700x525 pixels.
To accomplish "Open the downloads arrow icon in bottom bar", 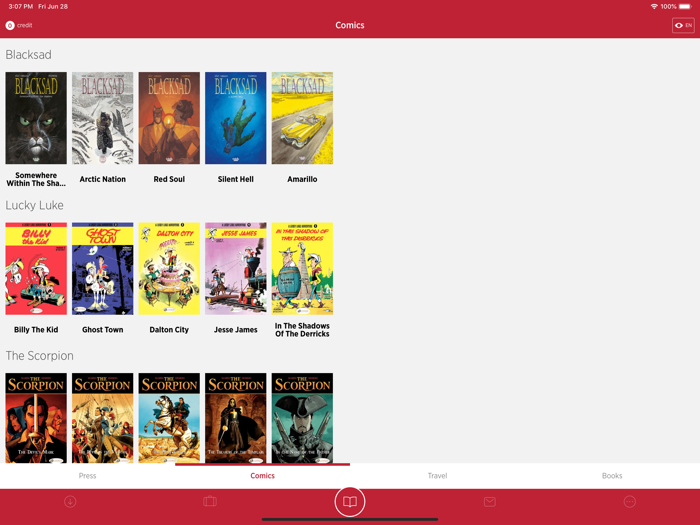I will pyautogui.click(x=70, y=501).
